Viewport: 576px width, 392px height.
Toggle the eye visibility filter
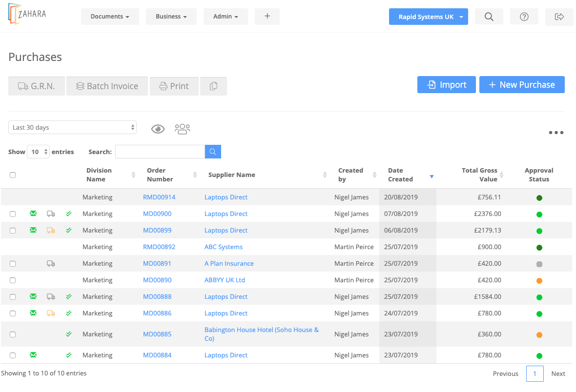(x=158, y=129)
